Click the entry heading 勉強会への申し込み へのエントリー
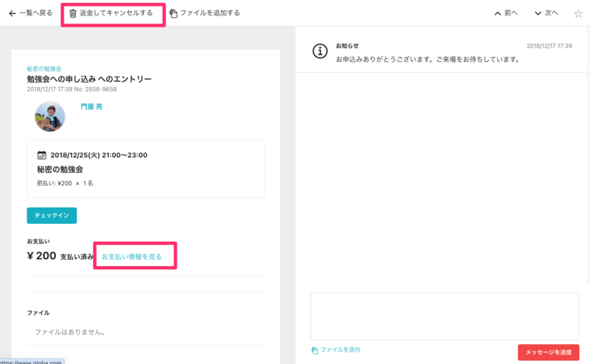Screen dimensions: 590x364 (88, 79)
